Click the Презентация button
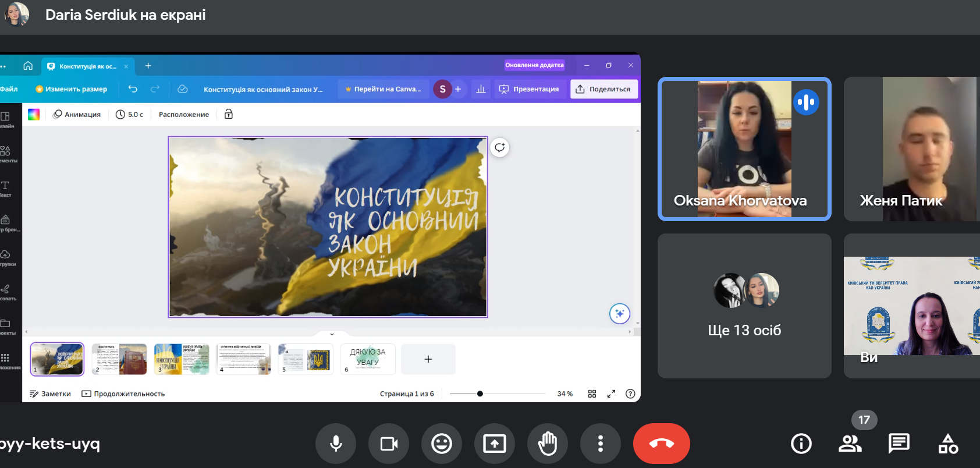 529,89
